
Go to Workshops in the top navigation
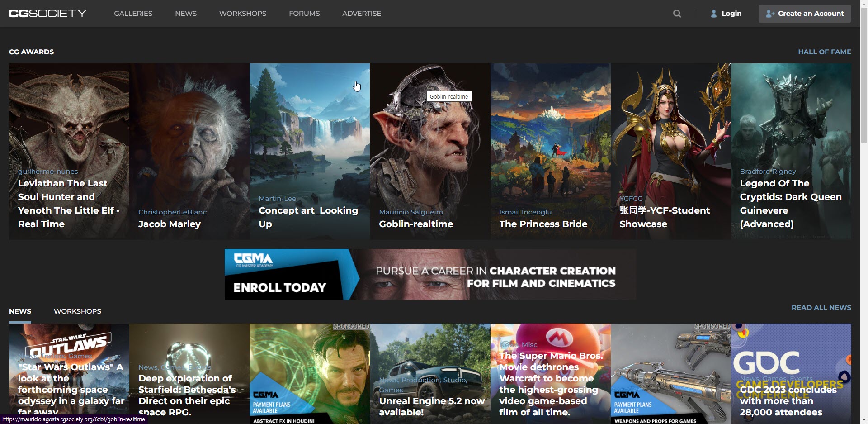(243, 14)
